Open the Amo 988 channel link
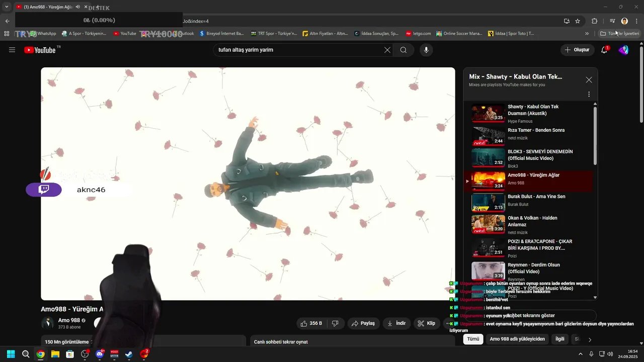Image resolution: width=644 pixels, height=362 pixels. click(x=69, y=320)
